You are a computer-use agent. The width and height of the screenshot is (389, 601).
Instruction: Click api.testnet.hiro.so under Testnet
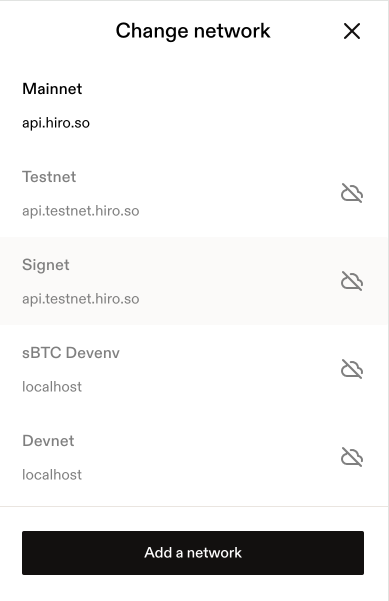tap(80, 211)
